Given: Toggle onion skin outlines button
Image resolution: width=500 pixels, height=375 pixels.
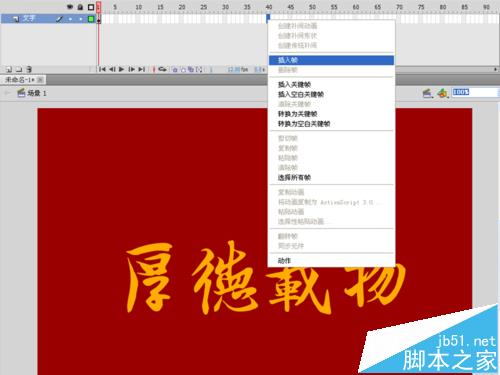Looking at the screenshot, I should click(183, 70).
